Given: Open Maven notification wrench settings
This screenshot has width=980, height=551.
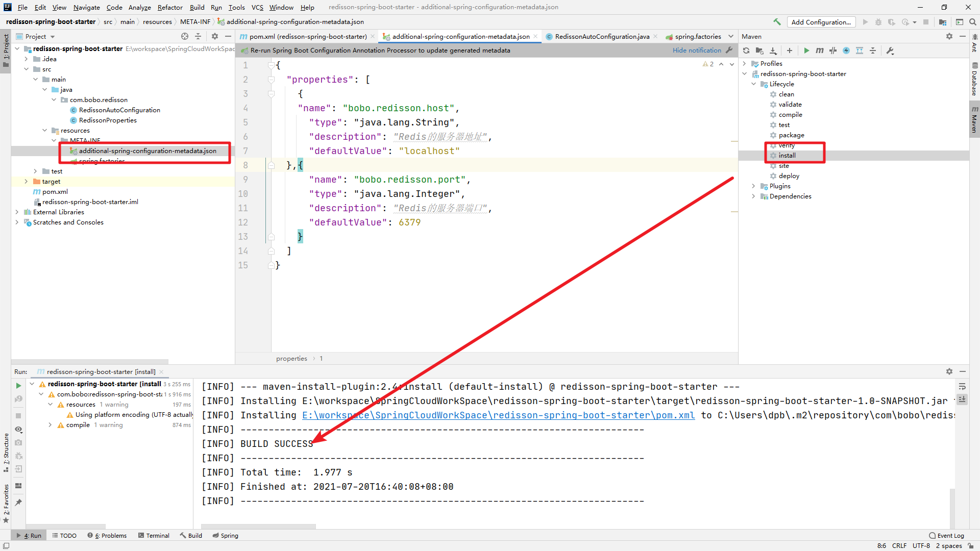Looking at the screenshot, I should [x=729, y=50].
